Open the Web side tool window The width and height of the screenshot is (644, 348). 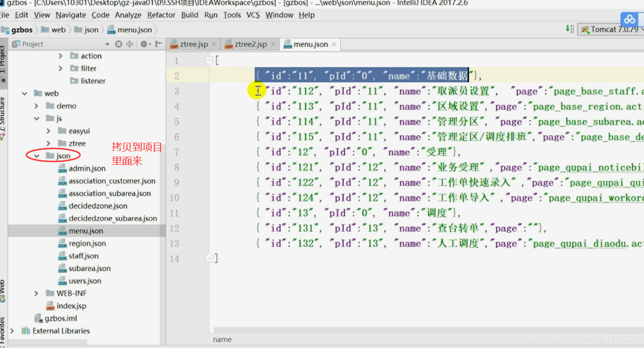(x=3, y=291)
